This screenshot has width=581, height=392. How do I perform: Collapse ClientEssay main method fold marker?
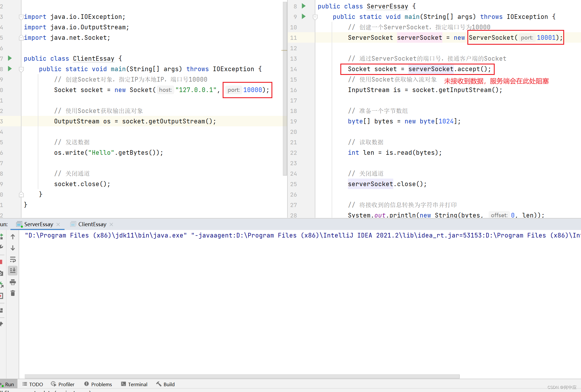(21, 69)
